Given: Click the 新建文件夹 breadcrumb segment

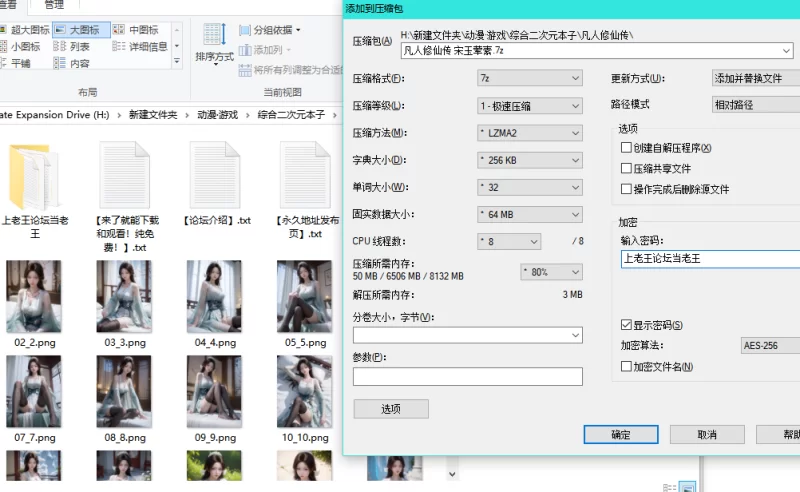Looking at the screenshot, I should coord(153,115).
